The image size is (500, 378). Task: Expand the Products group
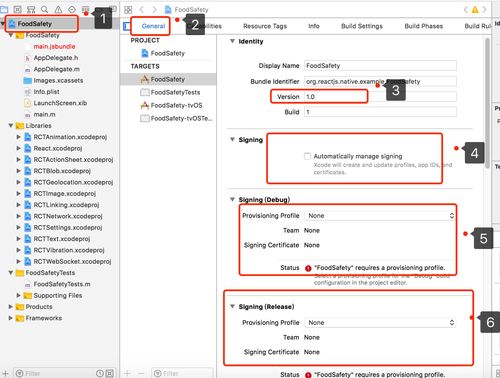11,307
